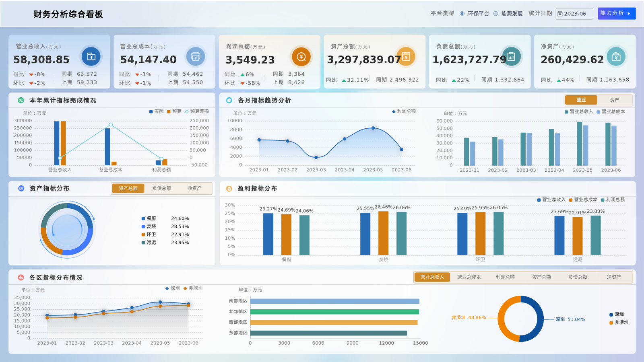Toggle 餐厨 legend in asset donut chart
The width and height of the screenshot is (644, 362).
click(149, 218)
